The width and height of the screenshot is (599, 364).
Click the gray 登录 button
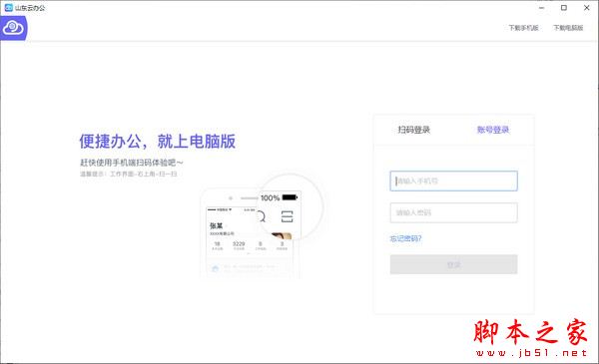(454, 264)
